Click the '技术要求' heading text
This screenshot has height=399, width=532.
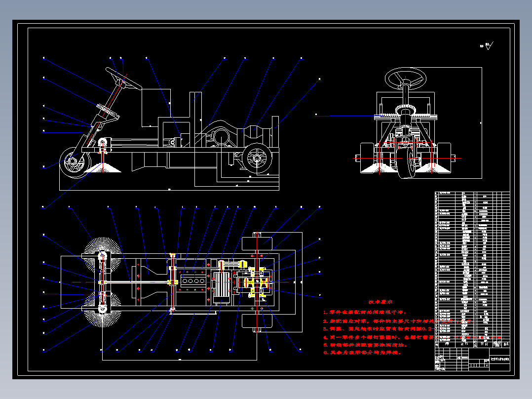pyautogui.click(x=380, y=302)
